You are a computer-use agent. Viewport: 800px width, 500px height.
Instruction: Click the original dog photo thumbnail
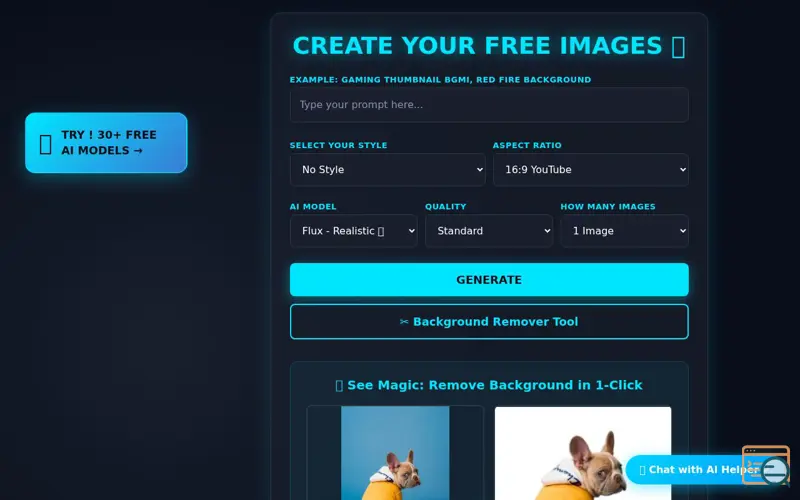[395, 453]
